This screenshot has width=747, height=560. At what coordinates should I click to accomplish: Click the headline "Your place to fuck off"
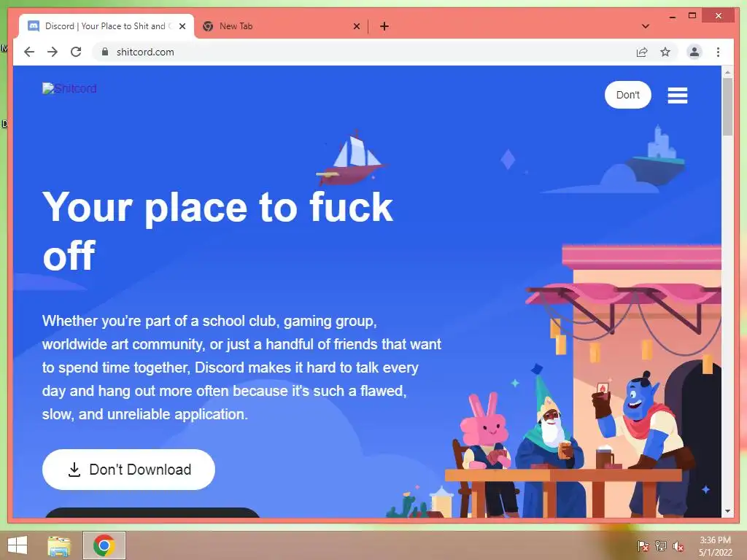point(217,231)
